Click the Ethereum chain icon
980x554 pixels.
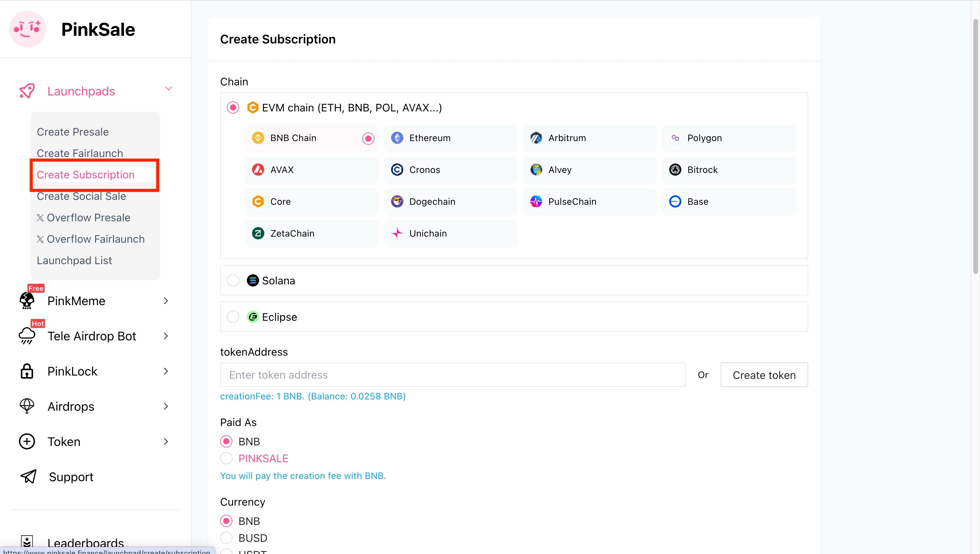(x=397, y=138)
